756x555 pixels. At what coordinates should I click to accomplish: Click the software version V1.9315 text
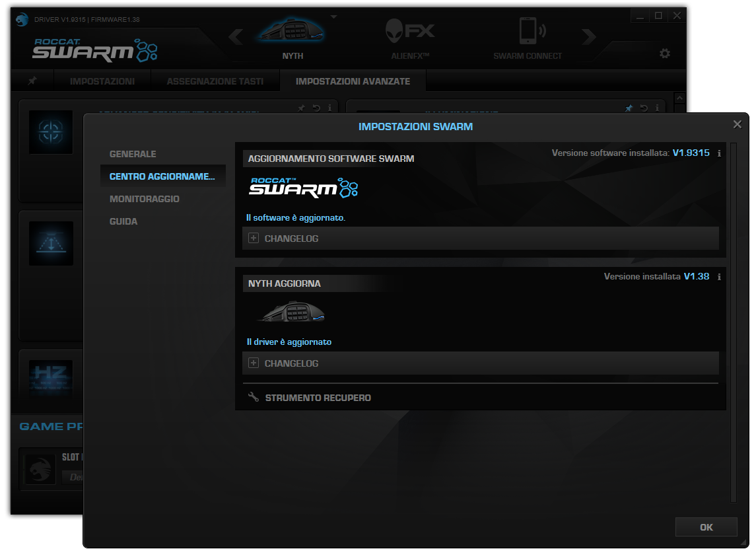click(691, 153)
